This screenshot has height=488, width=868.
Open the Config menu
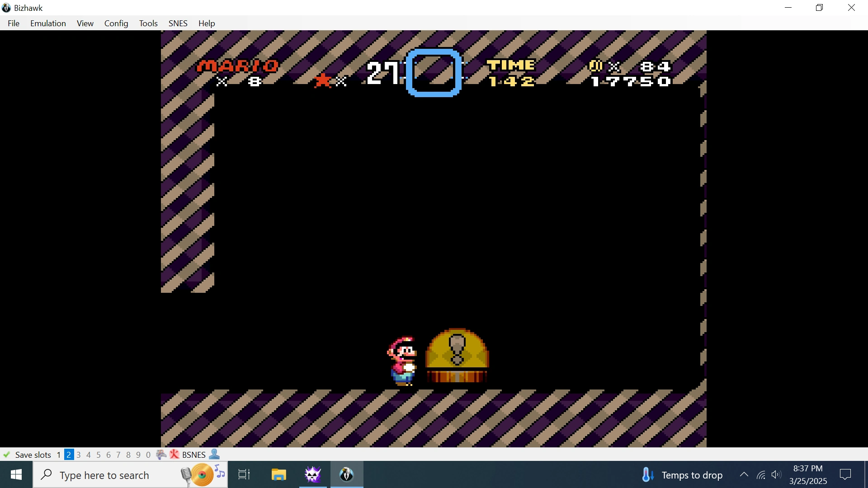point(116,23)
